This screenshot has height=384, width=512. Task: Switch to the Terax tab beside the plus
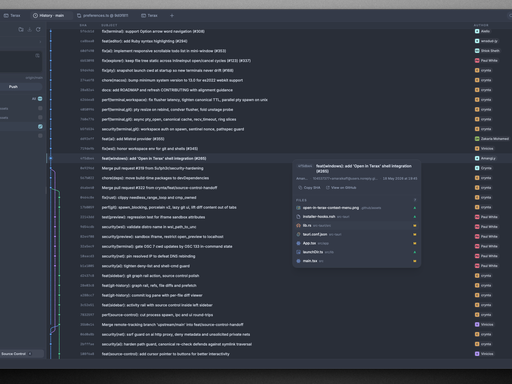click(149, 16)
